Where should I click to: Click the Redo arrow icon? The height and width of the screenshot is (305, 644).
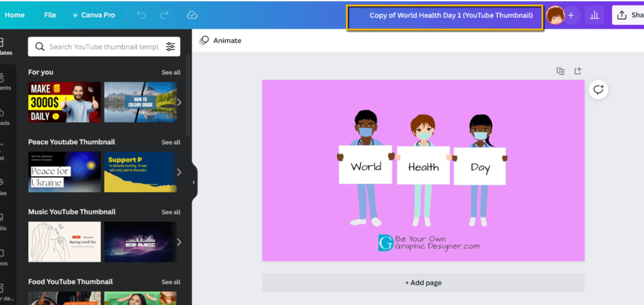164,15
